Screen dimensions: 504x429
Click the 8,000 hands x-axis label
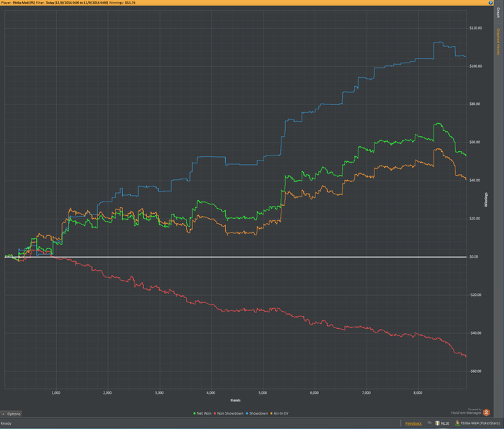click(418, 393)
